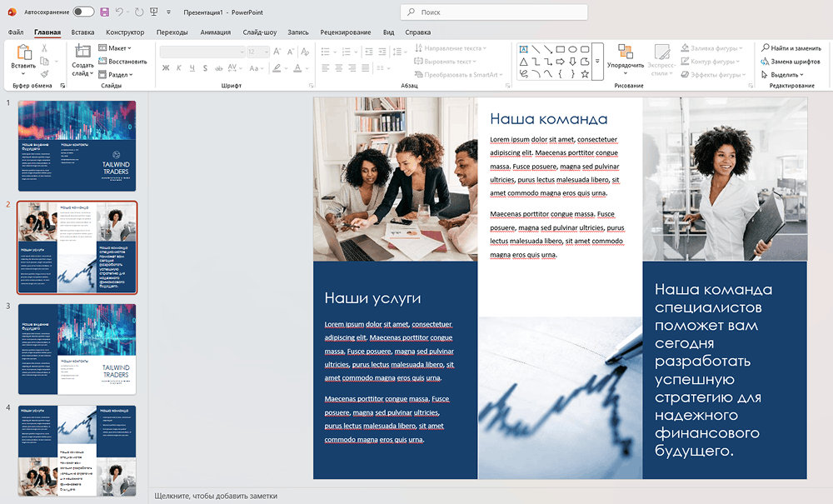The image size is (833, 504).
Task: Click the align left icon
Action: pos(326,68)
